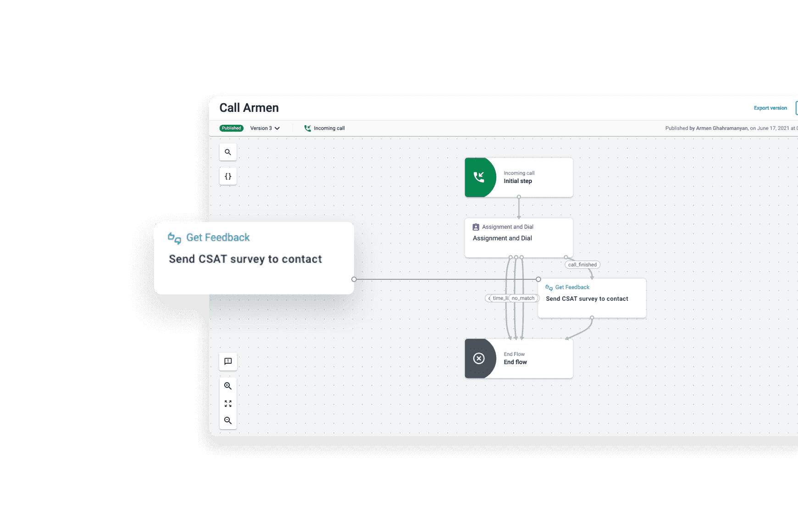
Task: Click the Published status badge
Action: [x=232, y=128]
